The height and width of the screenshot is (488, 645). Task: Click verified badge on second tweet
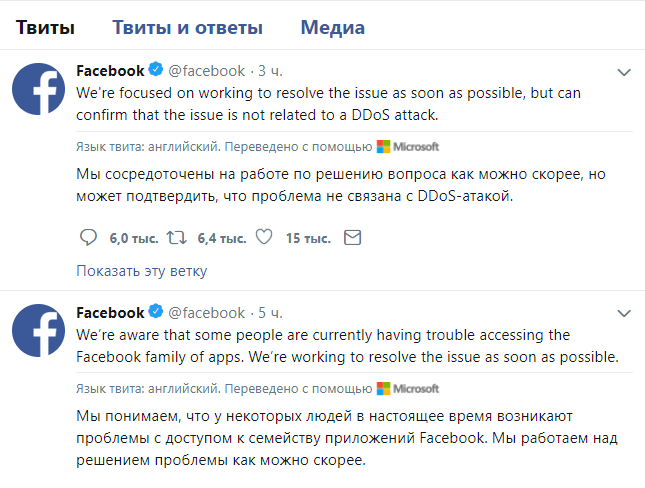click(156, 312)
